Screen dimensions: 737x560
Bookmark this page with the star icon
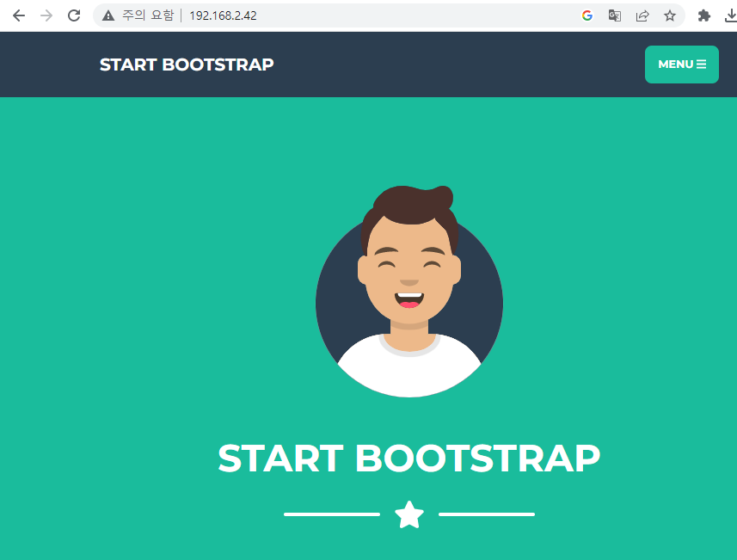click(670, 15)
